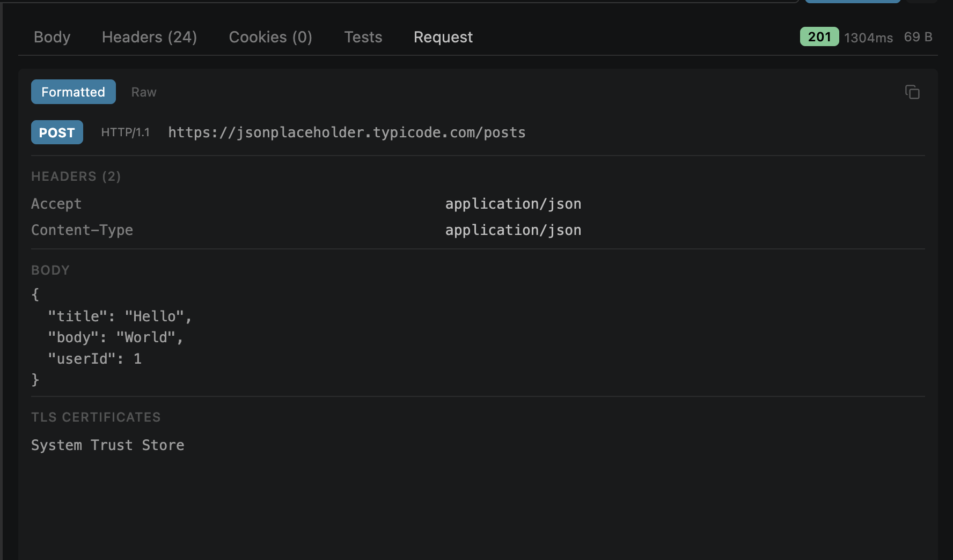Click the TLS CERTIFICATES section title
This screenshot has height=560, width=953.
[x=96, y=417]
